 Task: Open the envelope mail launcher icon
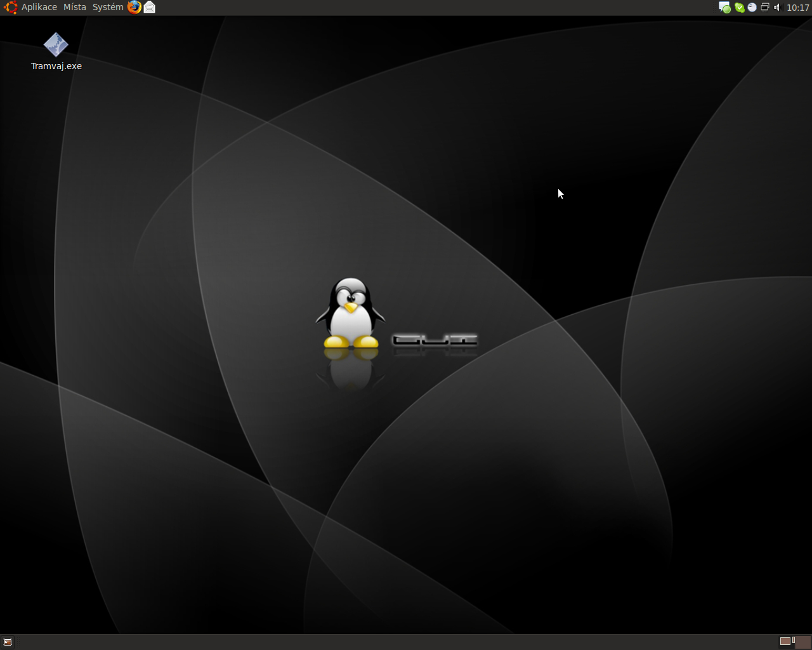[x=149, y=7]
